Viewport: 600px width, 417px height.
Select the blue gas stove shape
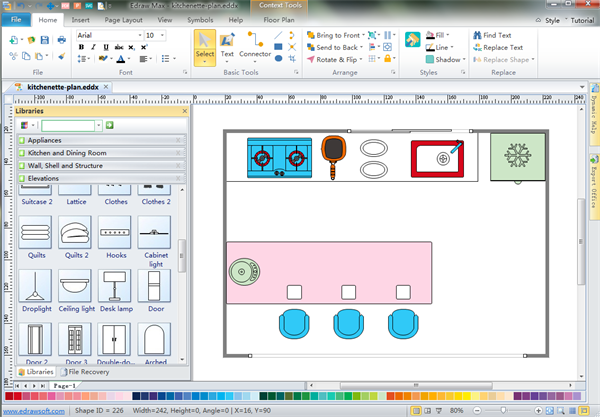(x=279, y=158)
